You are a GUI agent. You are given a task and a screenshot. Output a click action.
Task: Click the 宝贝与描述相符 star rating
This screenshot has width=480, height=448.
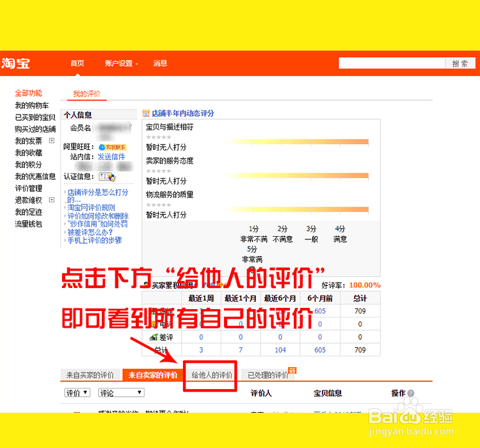coord(159,137)
